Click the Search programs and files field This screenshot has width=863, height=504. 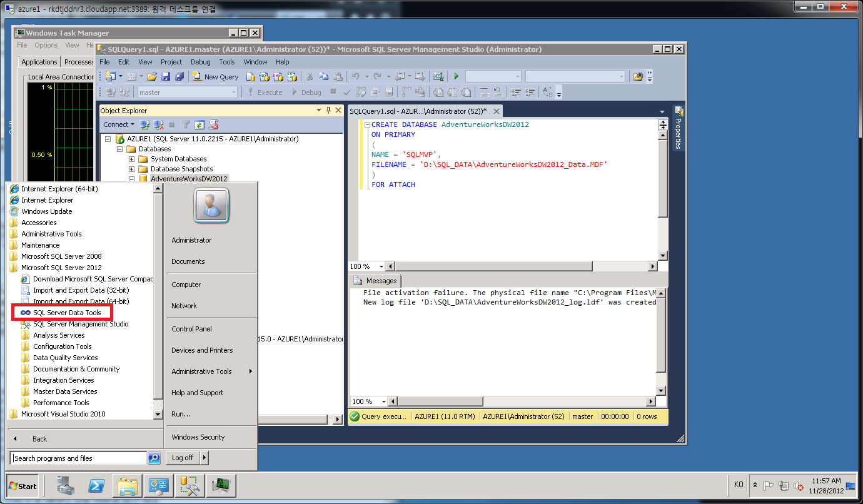[x=79, y=458]
